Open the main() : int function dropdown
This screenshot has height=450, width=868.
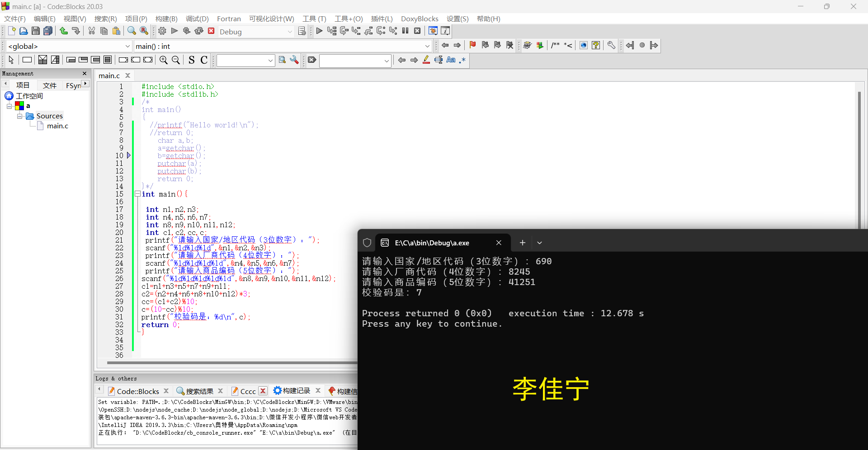tap(283, 46)
